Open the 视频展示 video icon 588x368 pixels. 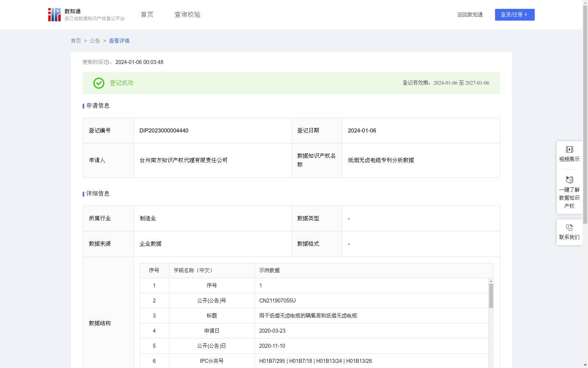click(569, 149)
